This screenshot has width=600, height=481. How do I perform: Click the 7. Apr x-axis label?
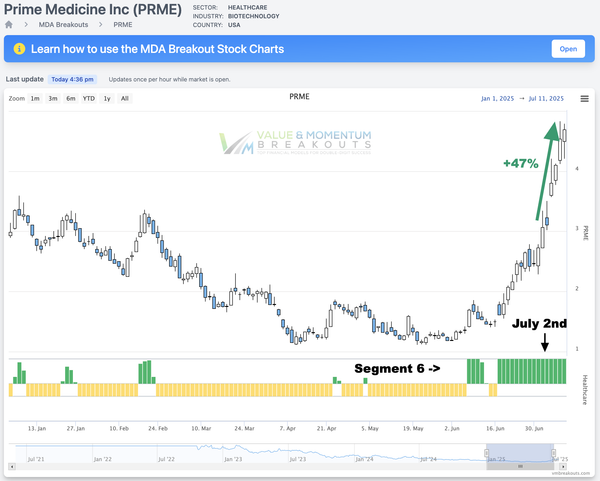[x=287, y=428]
